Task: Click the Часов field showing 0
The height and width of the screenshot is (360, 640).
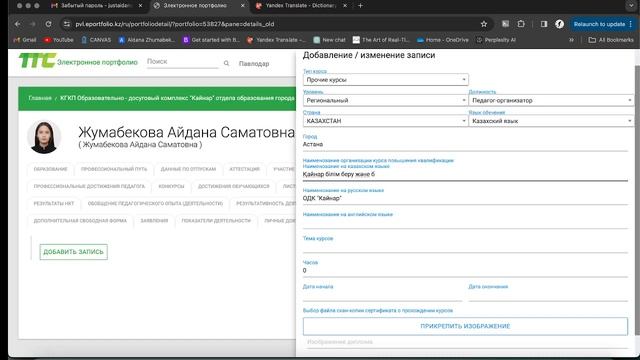Action: point(465,271)
